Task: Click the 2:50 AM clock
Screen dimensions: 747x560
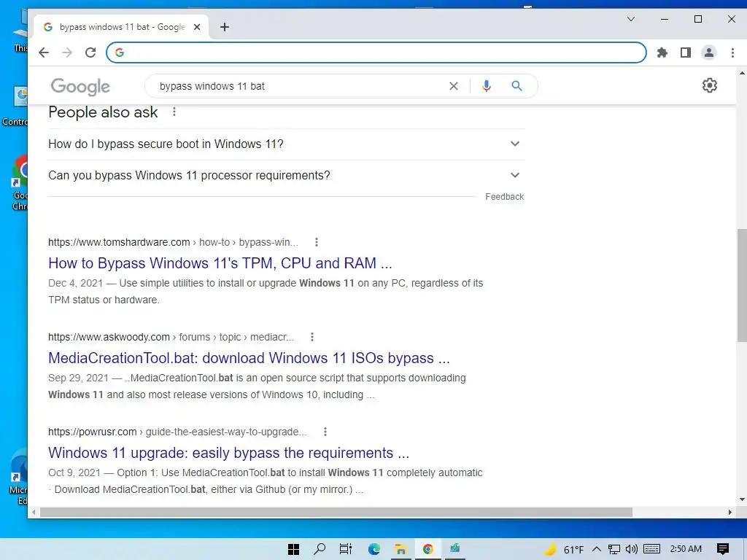Action: tap(686, 549)
